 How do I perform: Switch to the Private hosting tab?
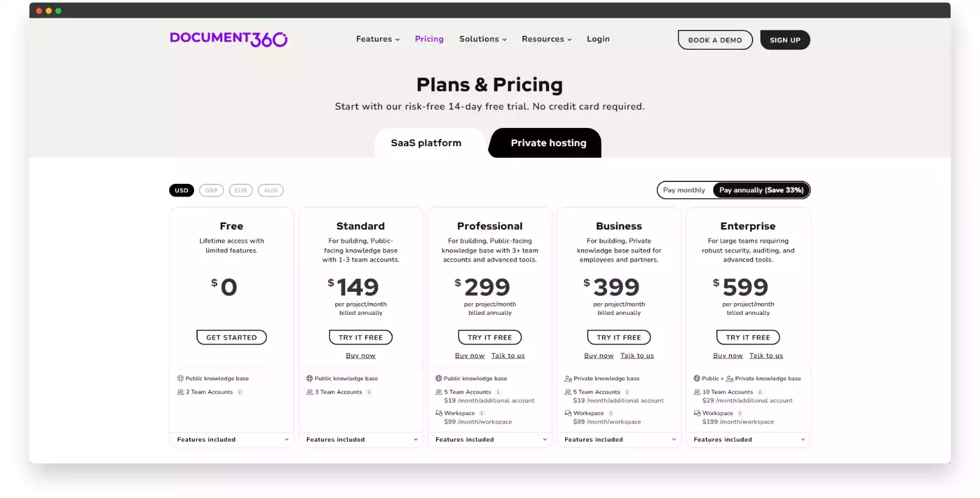click(x=548, y=143)
